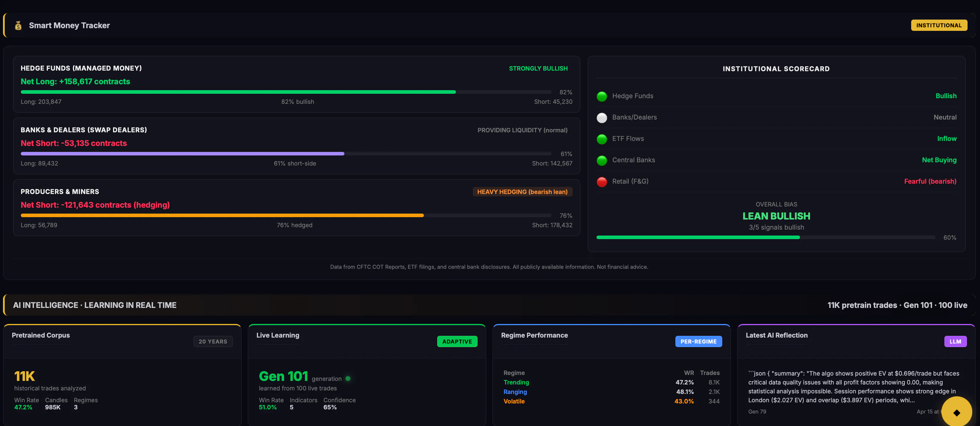
Task: Click the ADAPTIVE badge in Live Learning
Action: (x=457, y=341)
